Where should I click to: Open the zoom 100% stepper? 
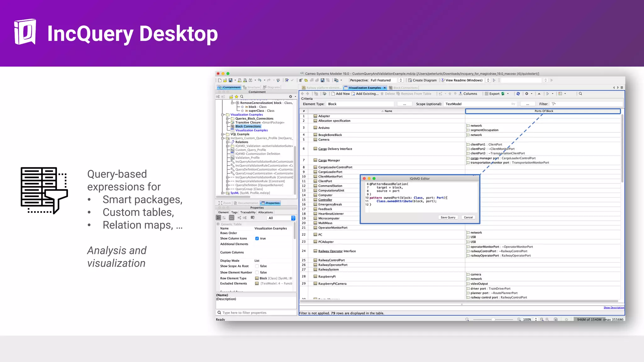[536, 320]
